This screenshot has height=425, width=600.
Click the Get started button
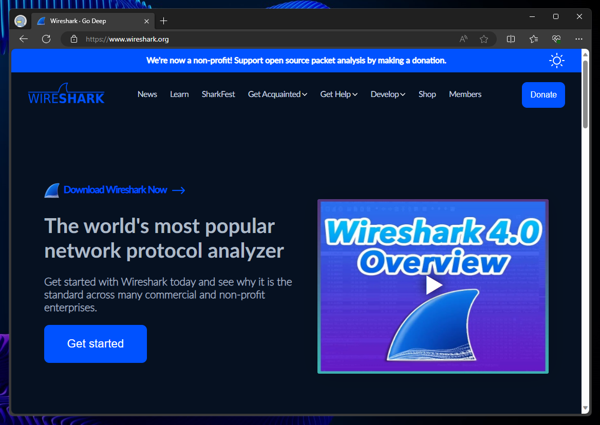tap(95, 344)
